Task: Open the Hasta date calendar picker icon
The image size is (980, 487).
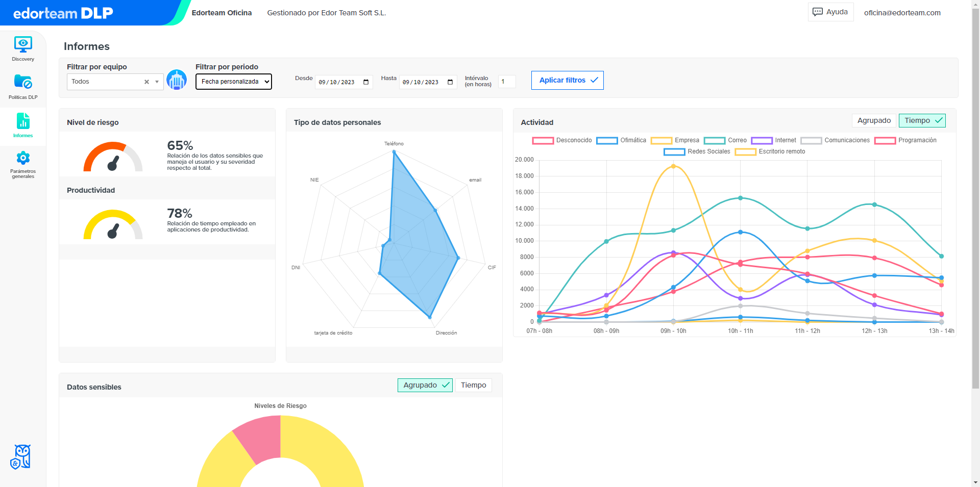Action: (x=450, y=82)
